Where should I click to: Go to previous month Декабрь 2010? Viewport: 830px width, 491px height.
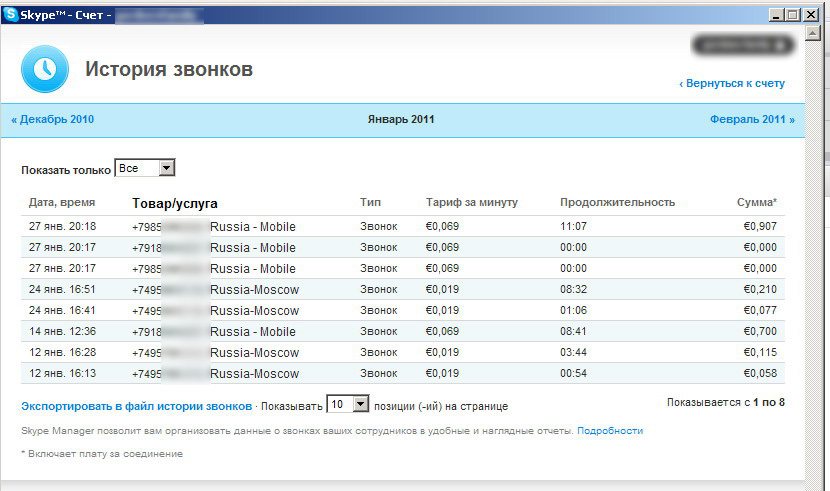52,119
